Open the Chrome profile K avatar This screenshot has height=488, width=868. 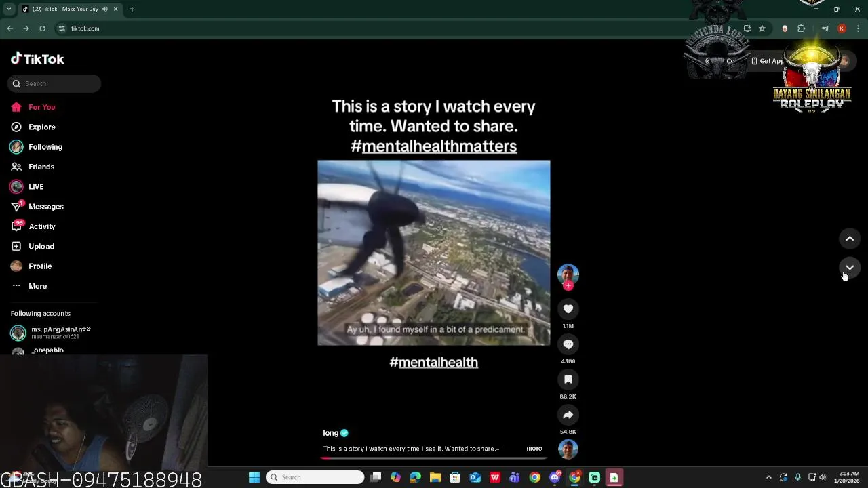(x=842, y=28)
